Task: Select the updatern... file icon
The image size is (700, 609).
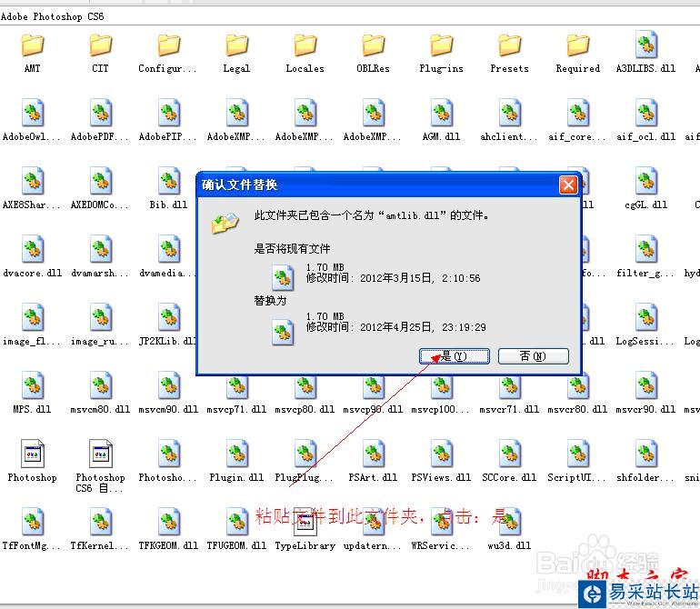Action: point(374,522)
